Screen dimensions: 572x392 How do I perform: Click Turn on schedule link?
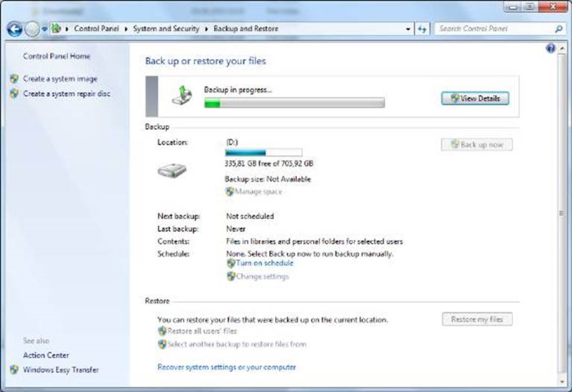[x=264, y=263]
